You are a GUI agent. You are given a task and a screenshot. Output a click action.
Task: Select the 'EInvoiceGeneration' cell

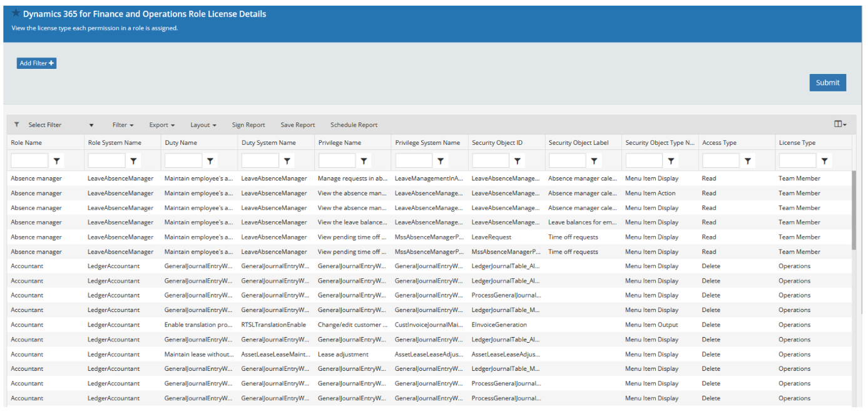(x=506, y=325)
